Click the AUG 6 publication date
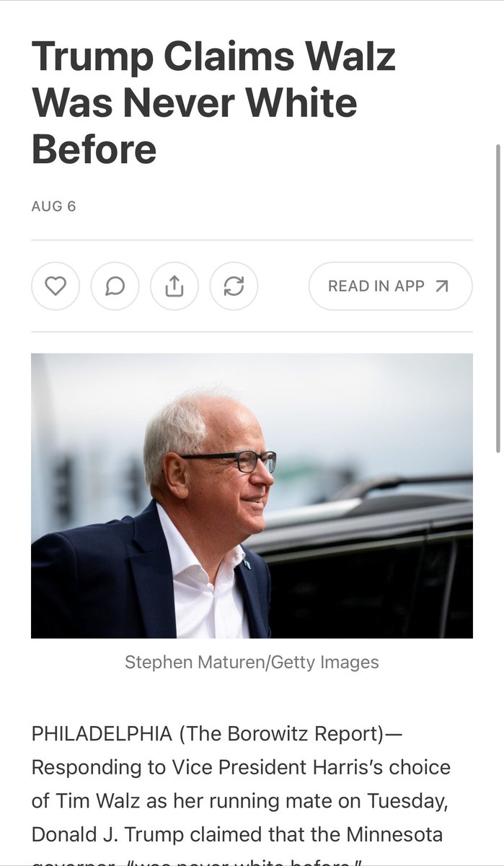This screenshot has height=866, width=504. (53, 206)
